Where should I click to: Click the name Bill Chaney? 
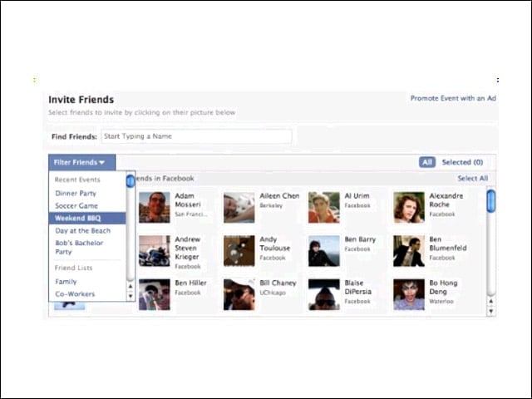[x=278, y=283]
